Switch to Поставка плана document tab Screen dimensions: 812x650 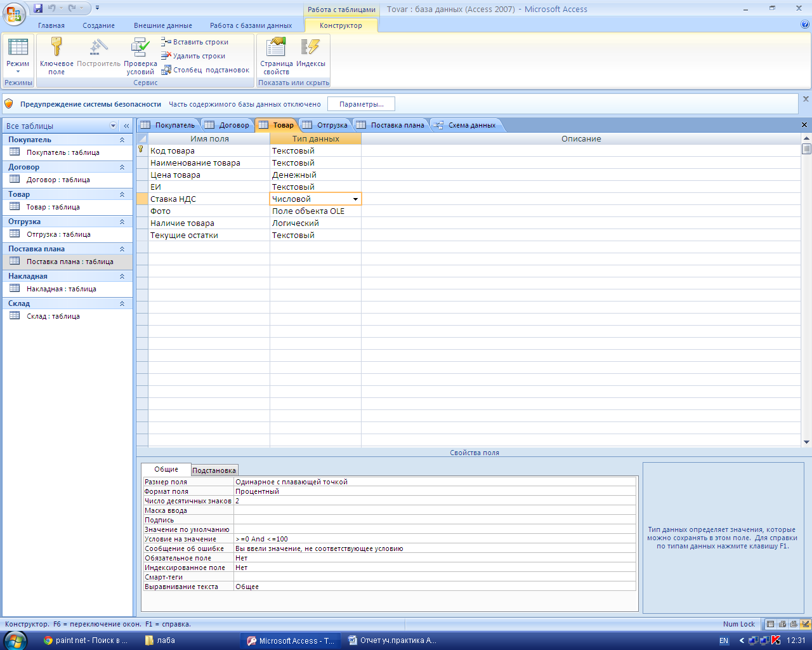point(390,125)
